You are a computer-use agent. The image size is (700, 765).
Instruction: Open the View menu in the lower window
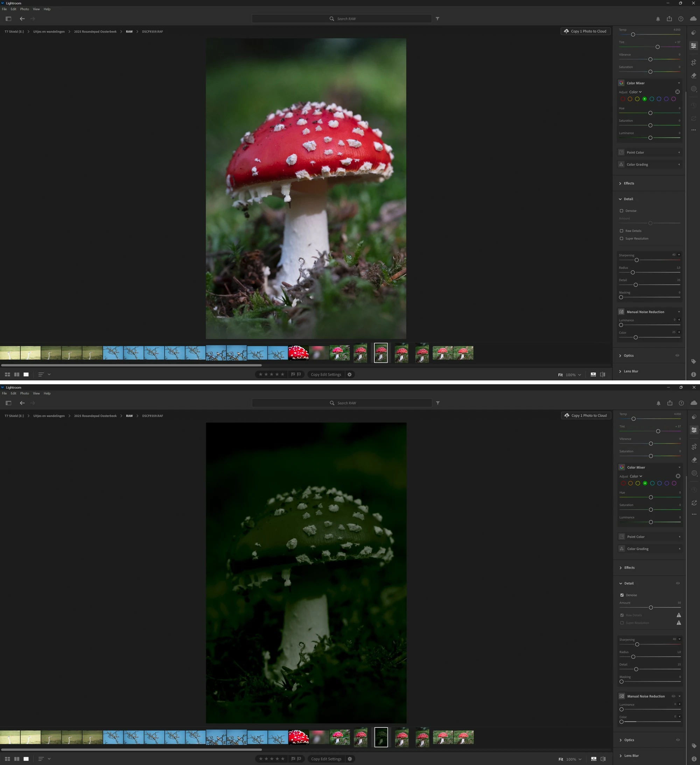point(36,393)
